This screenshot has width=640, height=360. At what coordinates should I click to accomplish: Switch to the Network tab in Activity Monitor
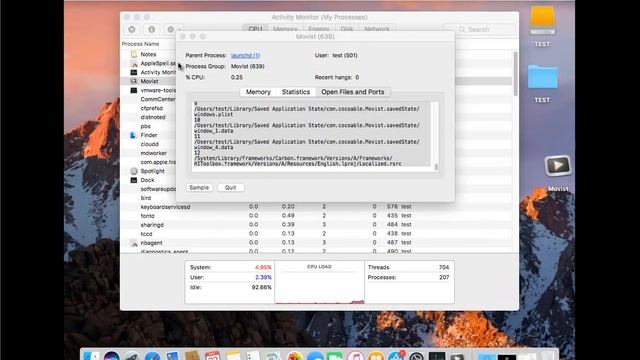[x=377, y=29]
